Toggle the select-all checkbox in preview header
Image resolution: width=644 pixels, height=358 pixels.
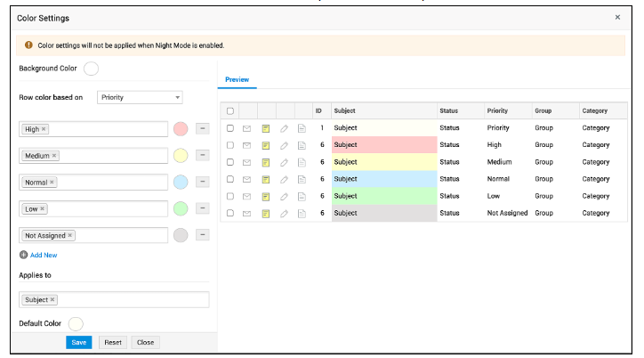[x=230, y=111]
